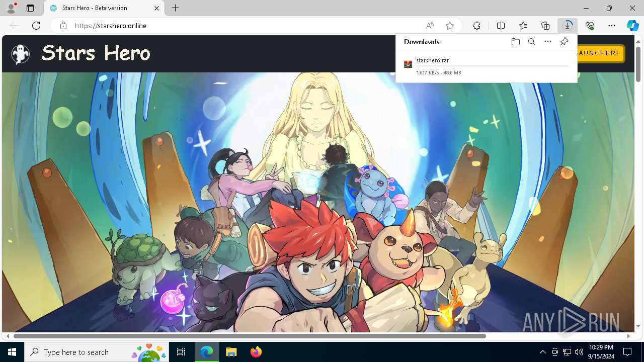Open the clock showing 10:29 PM
Screen dimensions: 644x362
(x=601, y=352)
